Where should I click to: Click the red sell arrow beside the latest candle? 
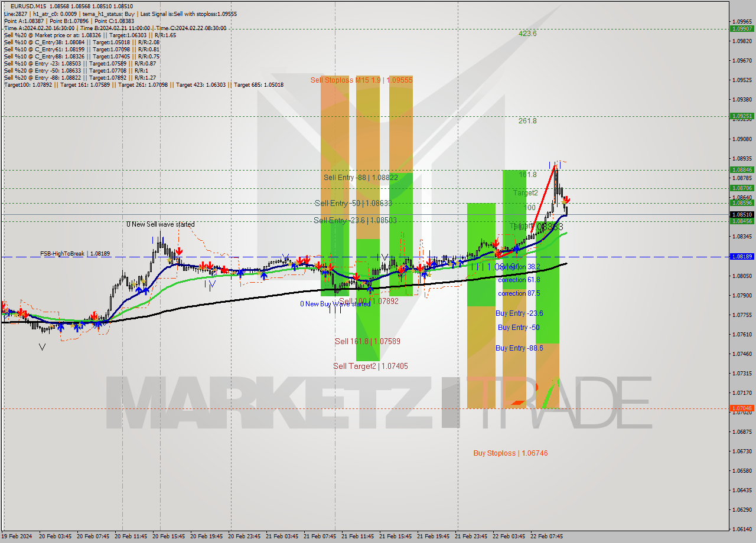[x=566, y=200]
